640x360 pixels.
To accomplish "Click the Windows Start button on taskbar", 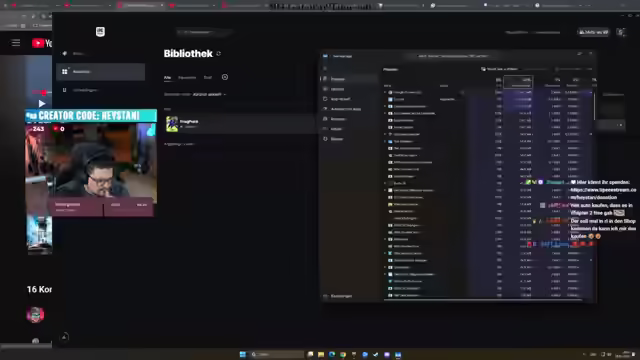I will click(243, 354).
